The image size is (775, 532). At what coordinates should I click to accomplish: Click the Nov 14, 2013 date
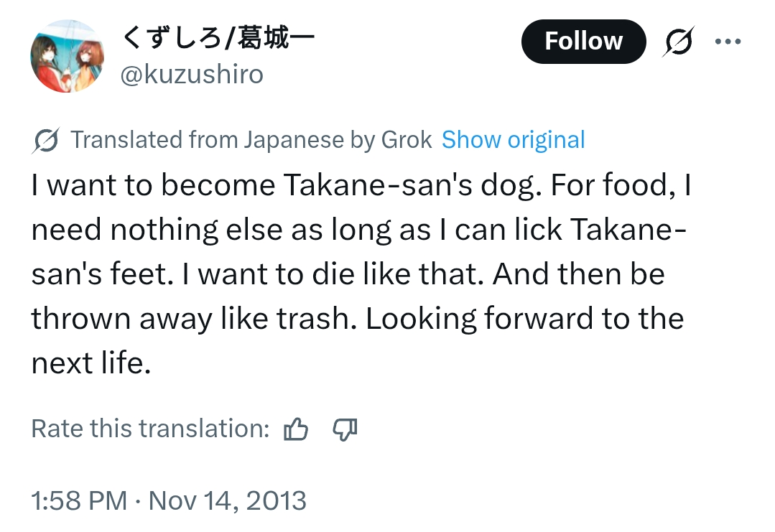coord(228,501)
